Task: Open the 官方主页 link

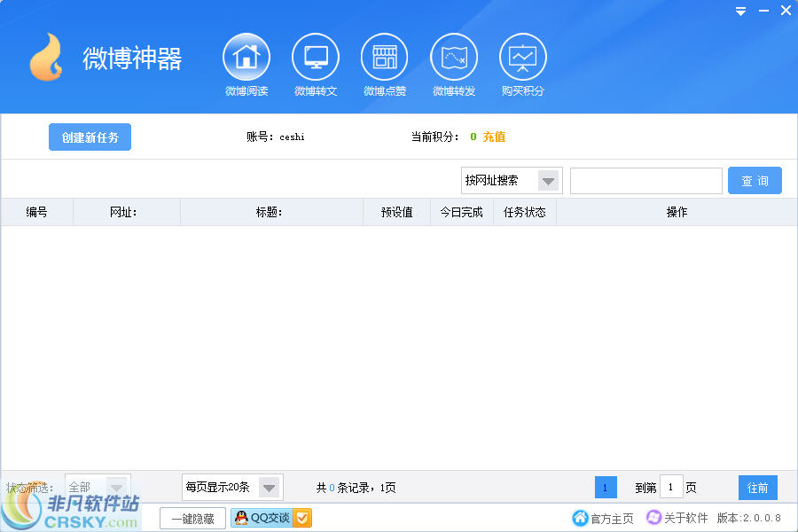Action: click(x=612, y=518)
